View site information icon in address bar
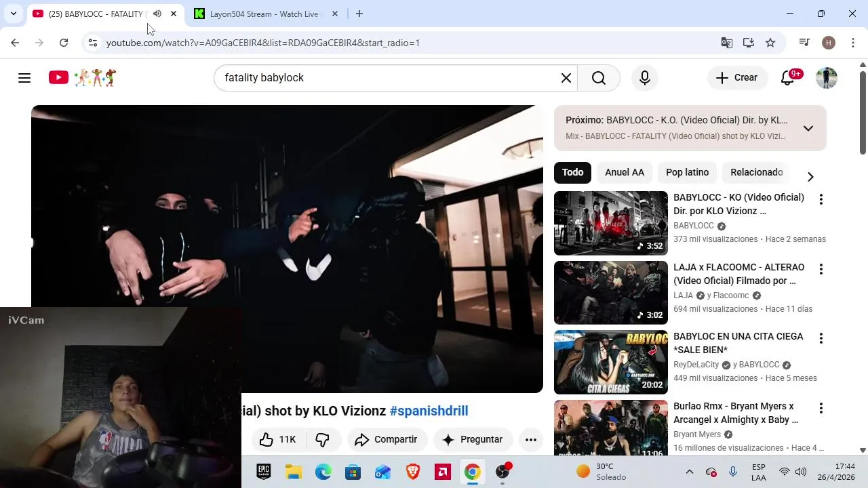This screenshot has width=868, height=488. [93, 43]
